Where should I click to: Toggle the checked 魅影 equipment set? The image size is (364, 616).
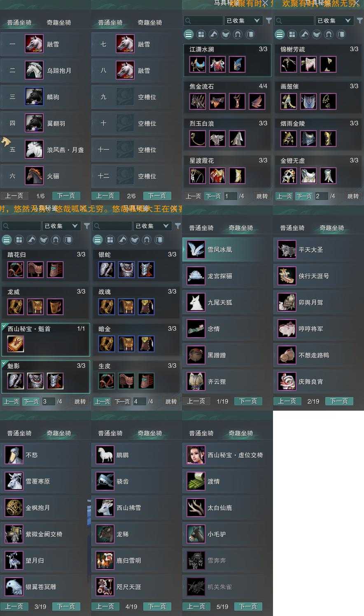(x=46, y=377)
